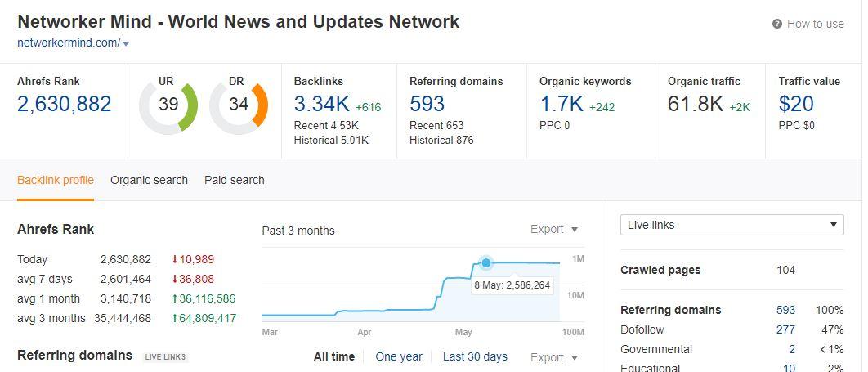Expand Export menu above Ahrefs Rank chart
Viewport: 868px width, 372px height.
click(554, 230)
